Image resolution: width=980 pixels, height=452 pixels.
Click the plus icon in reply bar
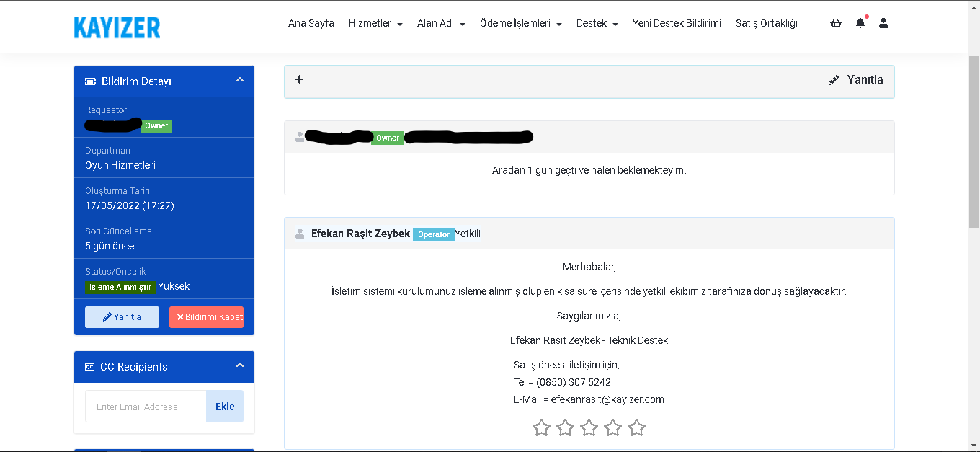click(x=300, y=79)
